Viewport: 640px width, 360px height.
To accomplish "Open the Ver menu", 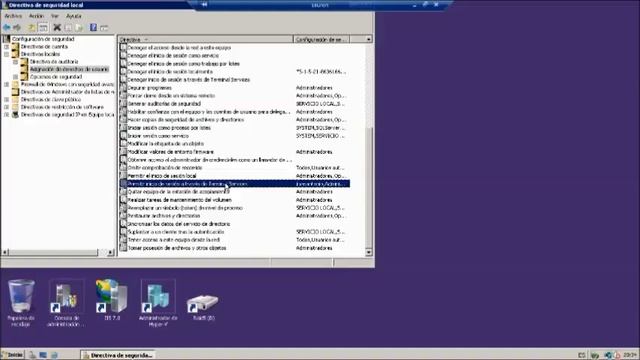I will tap(55, 16).
